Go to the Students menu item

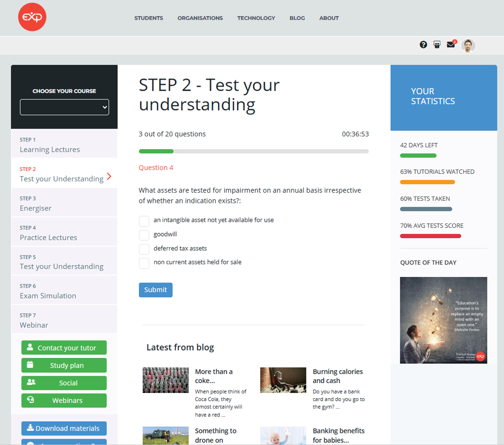[x=148, y=18]
